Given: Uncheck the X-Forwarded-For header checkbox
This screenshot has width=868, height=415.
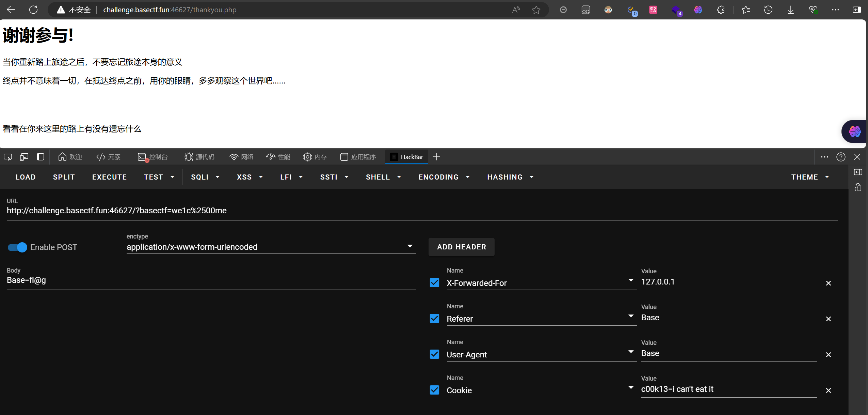Looking at the screenshot, I should pyautogui.click(x=434, y=283).
